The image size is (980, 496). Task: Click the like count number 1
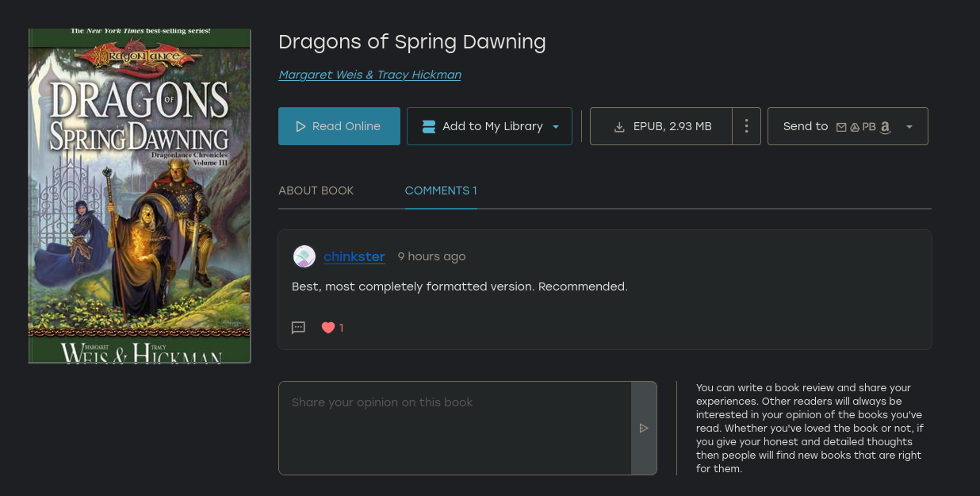tap(342, 328)
